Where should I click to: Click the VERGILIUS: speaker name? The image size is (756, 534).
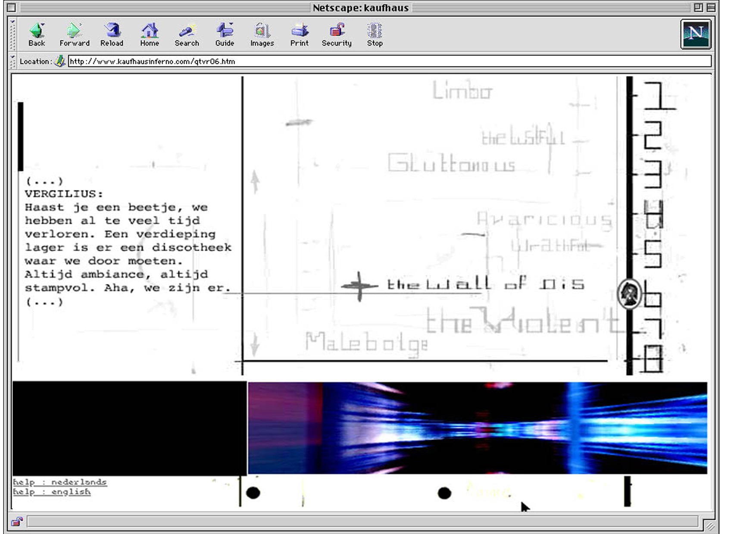(64, 194)
